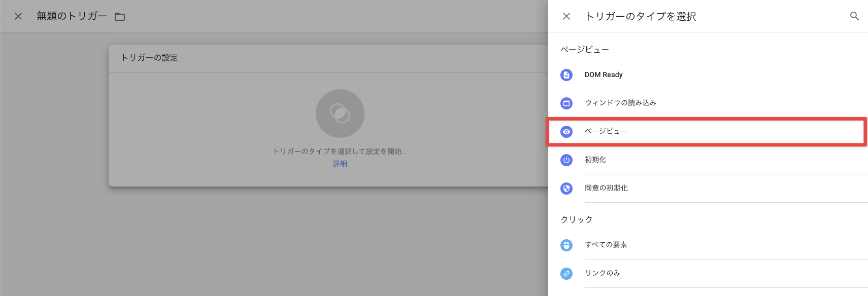This screenshot has height=296, width=868.
Task: Click the power icon beside 初期化
Action: click(566, 160)
